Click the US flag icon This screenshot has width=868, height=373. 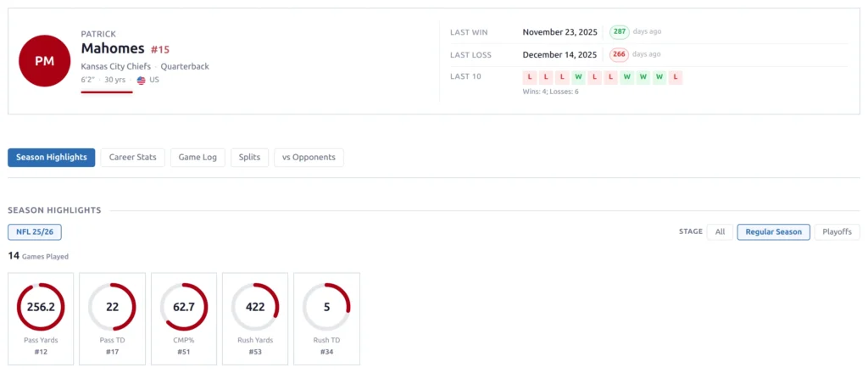[142, 81]
